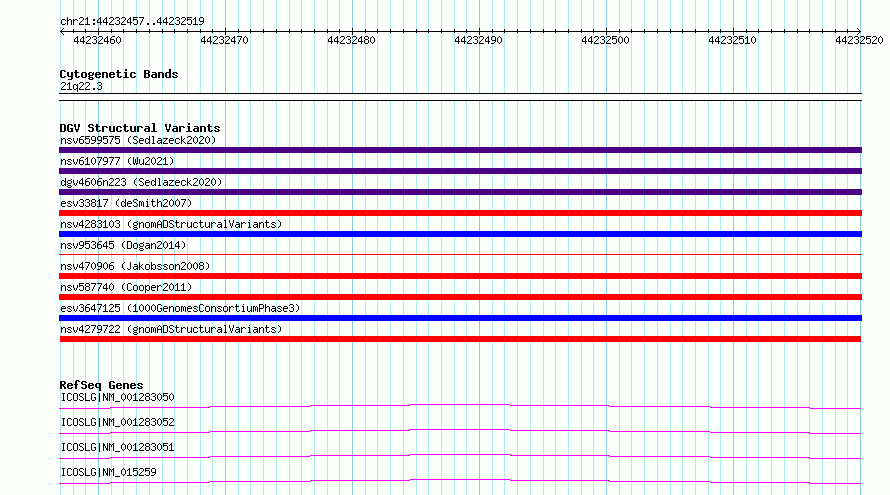The height and width of the screenshot is (495, 890).
Task: Select the magenta line for ICOSLG|NM_015259
Action: pyautogui.click(x=460, y=481)
